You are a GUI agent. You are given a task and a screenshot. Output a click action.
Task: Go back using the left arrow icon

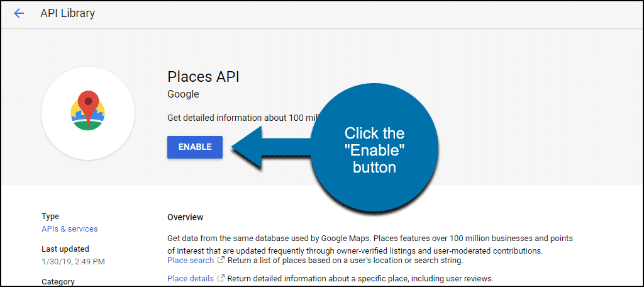[x=19, y=14]
